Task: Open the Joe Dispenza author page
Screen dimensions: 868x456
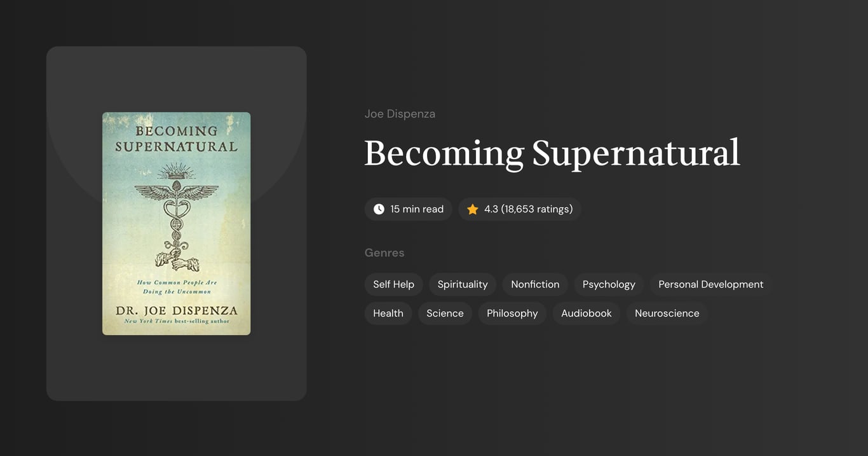Action: (400, 113)
